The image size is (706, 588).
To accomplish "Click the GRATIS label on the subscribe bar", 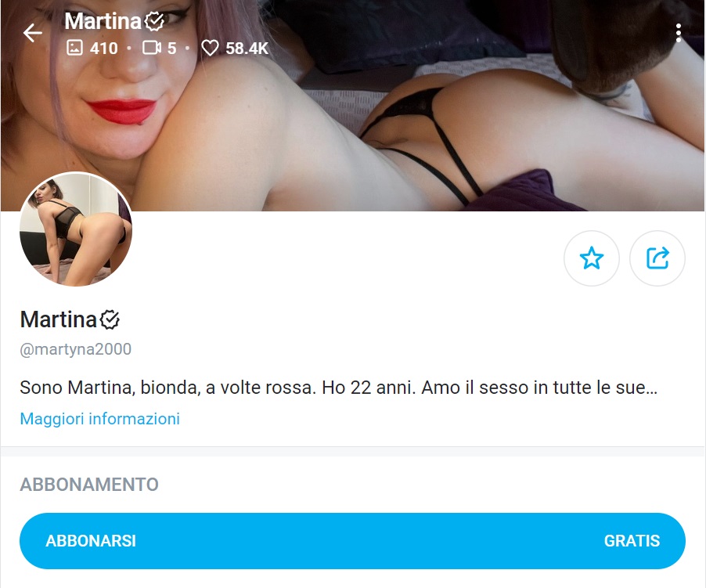I will point(632,540).
